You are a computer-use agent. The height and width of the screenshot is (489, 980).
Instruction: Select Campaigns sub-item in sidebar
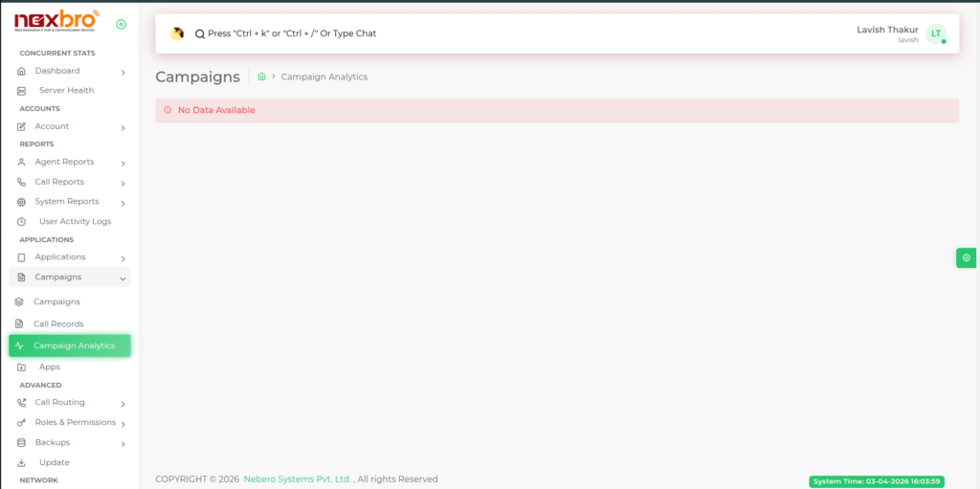pos(56,301)
